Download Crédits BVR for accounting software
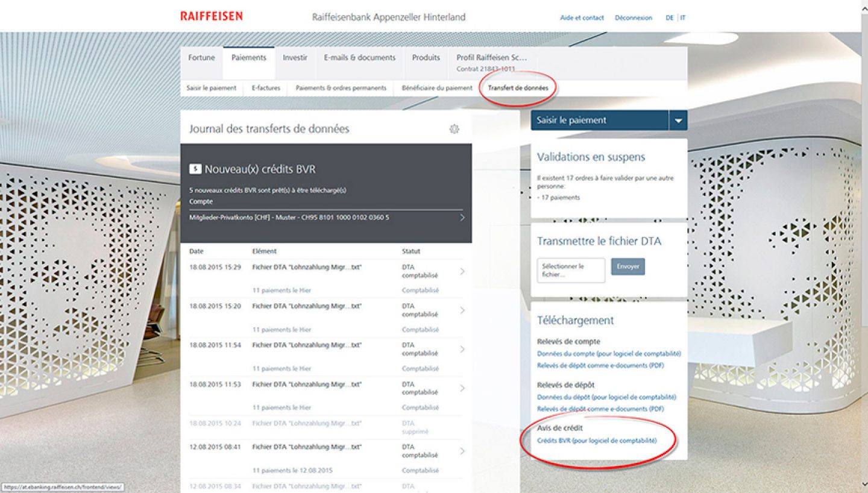This screenshot has width=868, height=493. click(596, 441)
